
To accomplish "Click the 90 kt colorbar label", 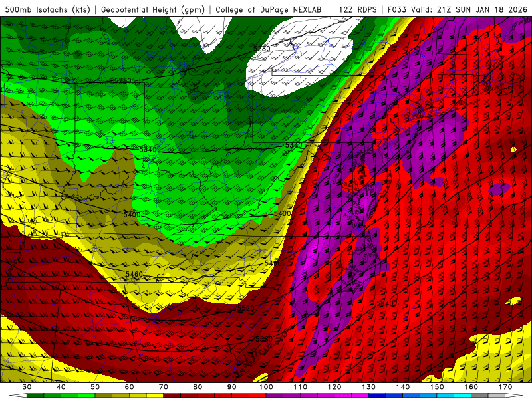I will point(232,387).
